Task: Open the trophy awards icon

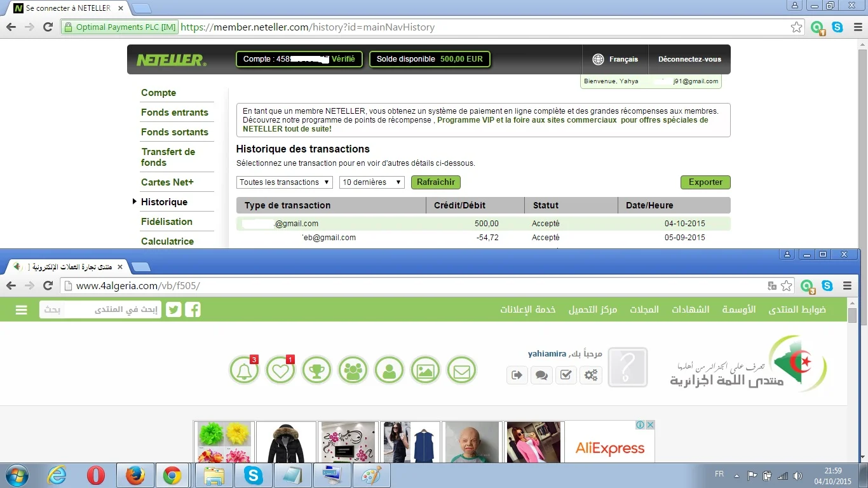Action: [317, 370]
